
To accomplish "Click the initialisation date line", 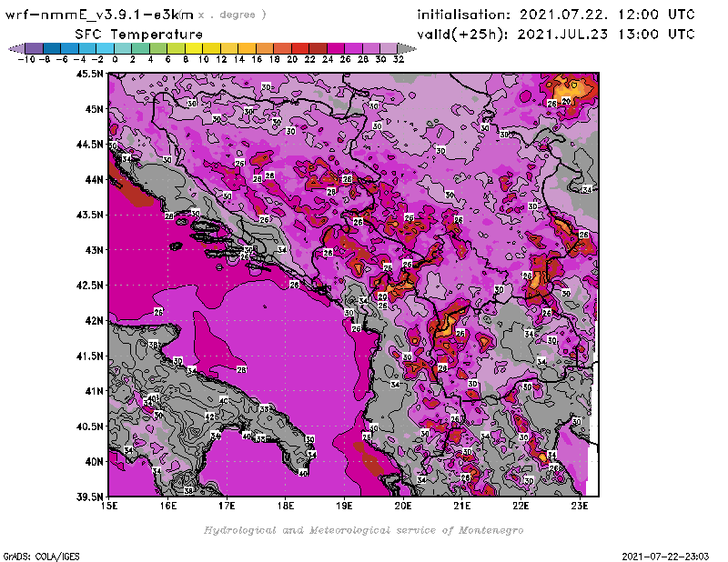I will click(x=556, y=15).
